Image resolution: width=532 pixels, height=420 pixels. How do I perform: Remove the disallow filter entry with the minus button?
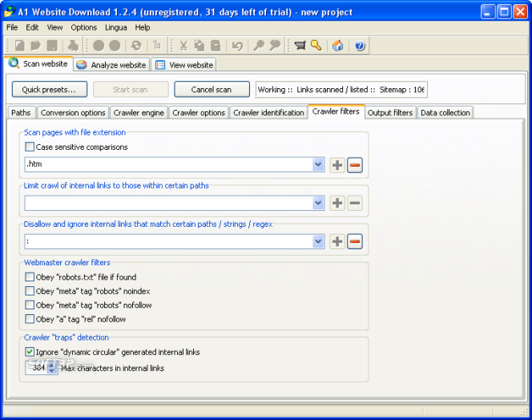pyautogui.click(x=355, y=241)
